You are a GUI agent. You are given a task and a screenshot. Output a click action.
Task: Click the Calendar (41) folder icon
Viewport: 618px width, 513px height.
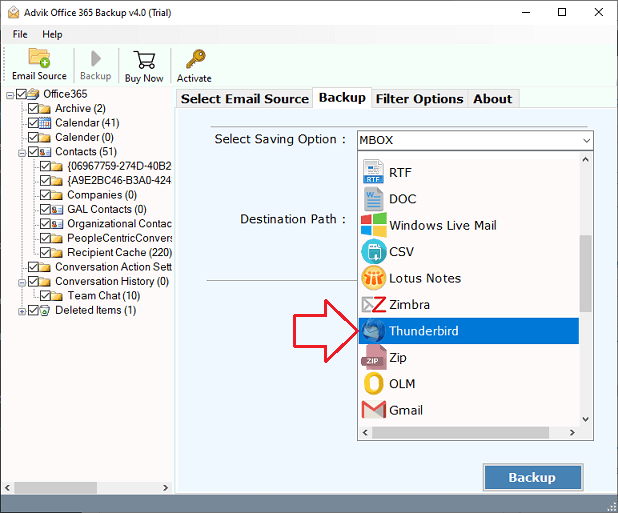click(x=45, y=123)
